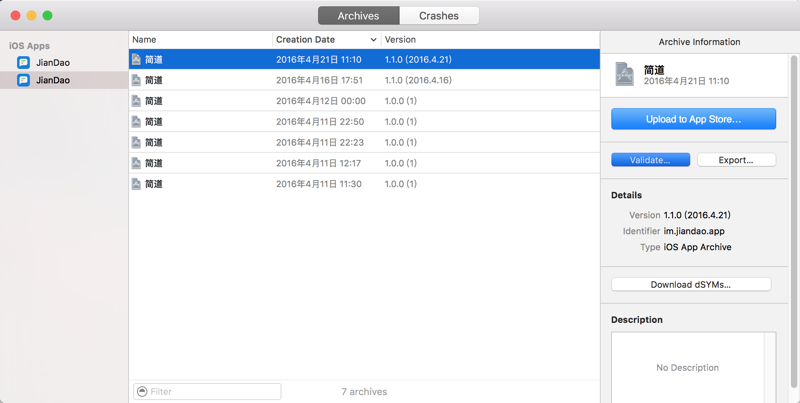Click archive file icon dated 2016年4月12日 00:00

pos(136,101)
